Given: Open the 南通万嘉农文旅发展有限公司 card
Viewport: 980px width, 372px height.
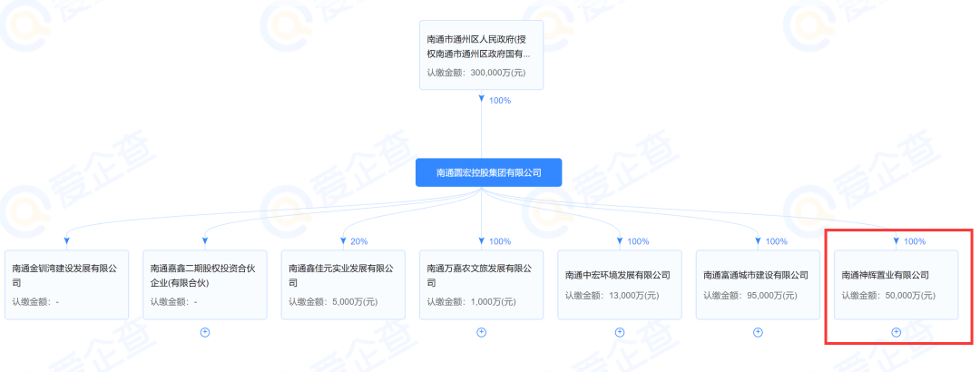Looking at the screenshot, I should point(481,285).
